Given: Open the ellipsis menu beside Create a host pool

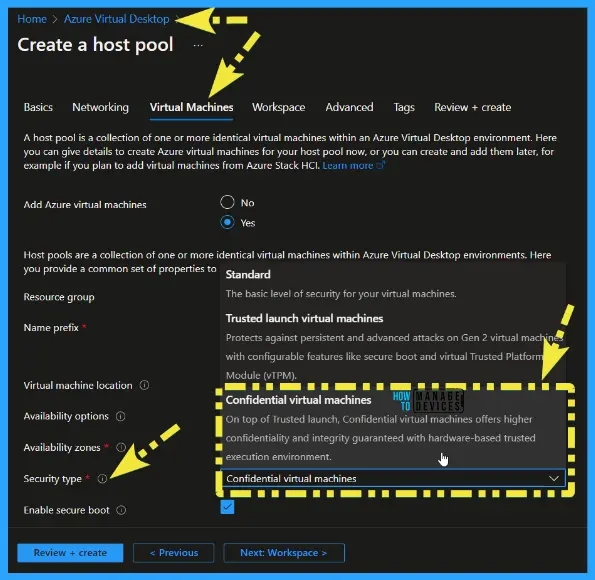Looking at the screenshot, I should click(x=198, y=46).
